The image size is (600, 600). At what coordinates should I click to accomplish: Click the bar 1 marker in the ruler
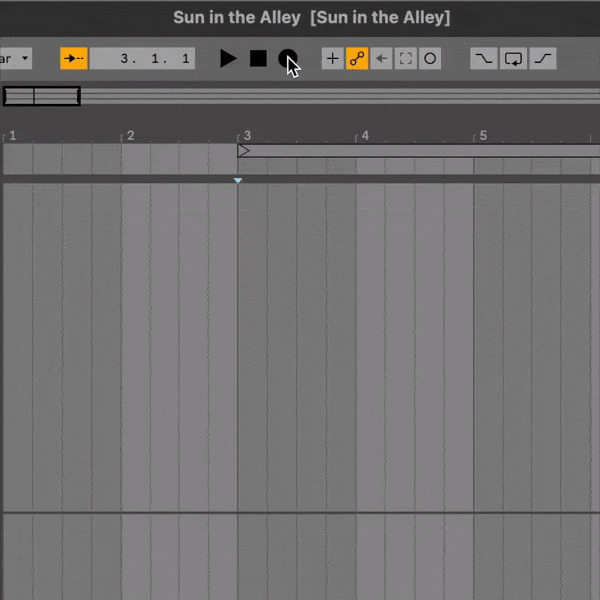[x=13, y=135]
